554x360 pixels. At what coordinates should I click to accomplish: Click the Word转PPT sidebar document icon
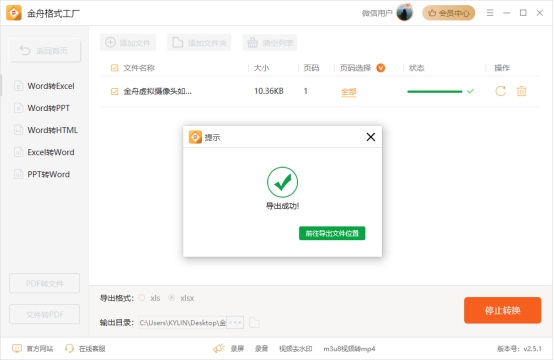tap(18, 108)
